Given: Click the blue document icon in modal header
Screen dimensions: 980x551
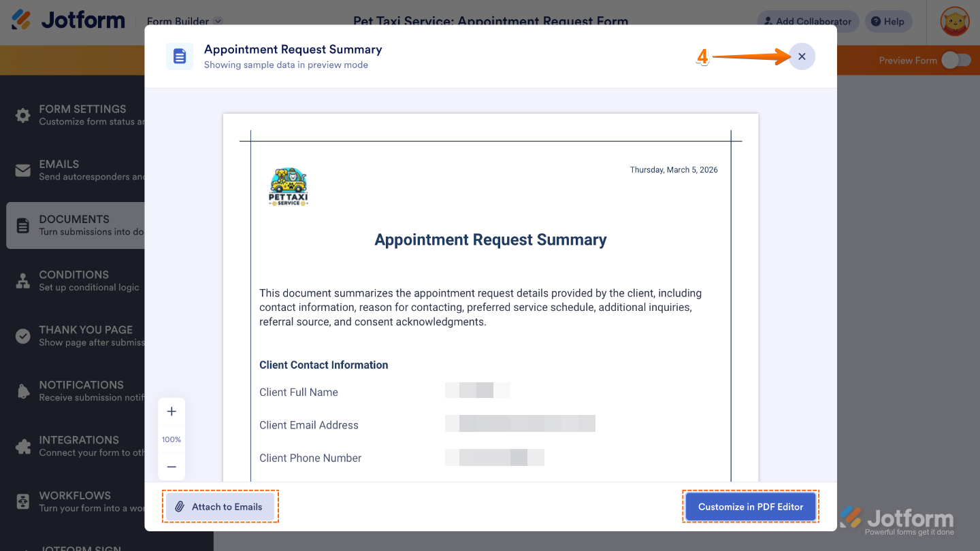Looking at the screenshot, I should point(180,56).
